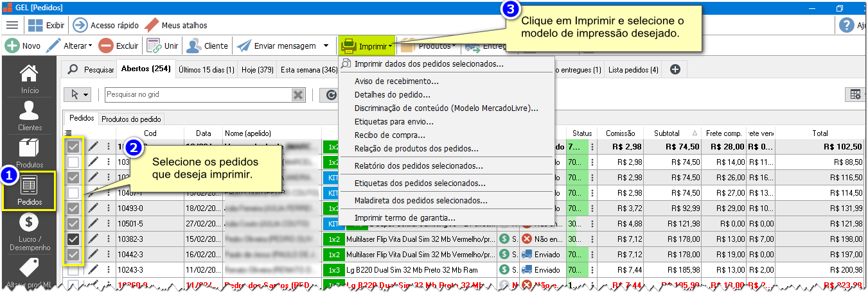Click pencil edit icon for order 10382-3
Image resolution: width=868 pixels, height=297 pixels.
click(94, 239)
